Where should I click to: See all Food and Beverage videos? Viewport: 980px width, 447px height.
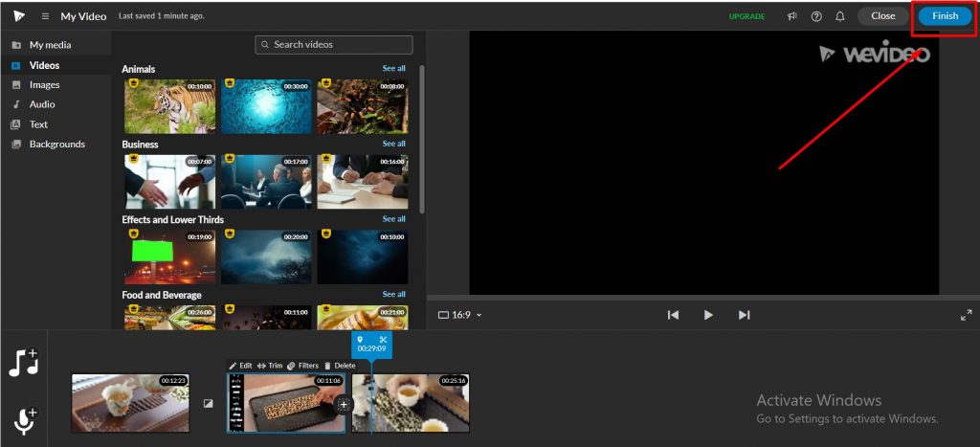(x=393, y=294)
